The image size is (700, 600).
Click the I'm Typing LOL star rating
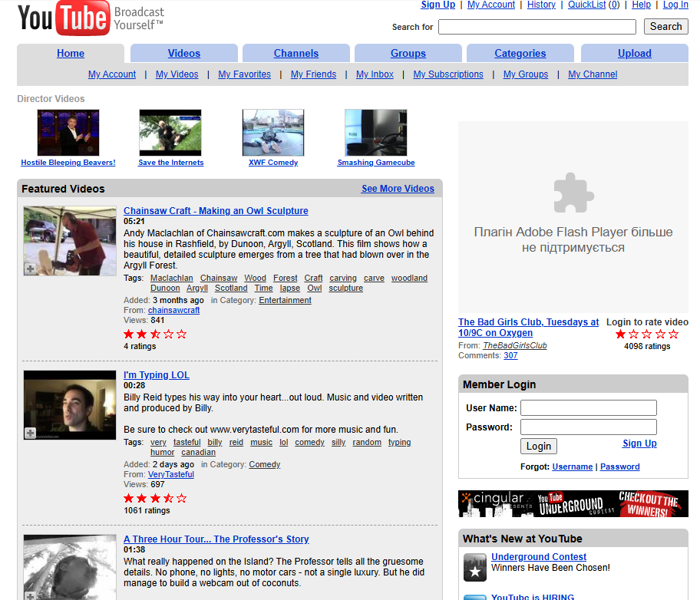(x=155, y=498)
